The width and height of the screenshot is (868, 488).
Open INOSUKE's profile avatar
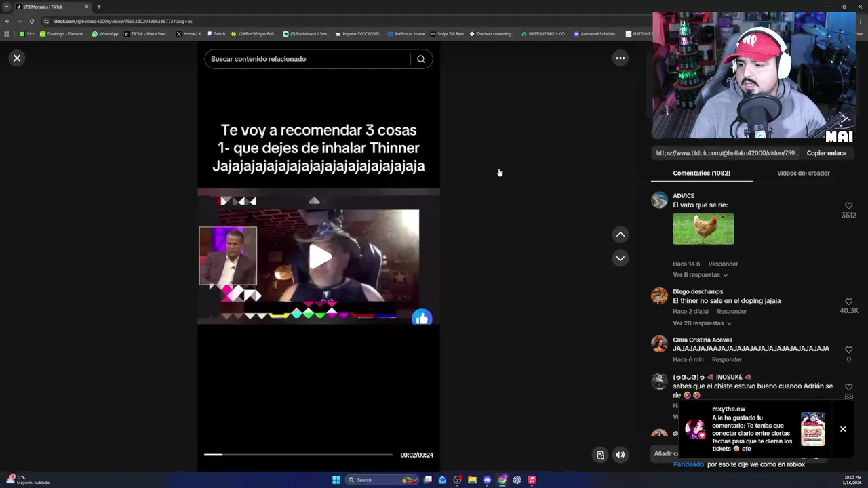[x=659, y=382]
